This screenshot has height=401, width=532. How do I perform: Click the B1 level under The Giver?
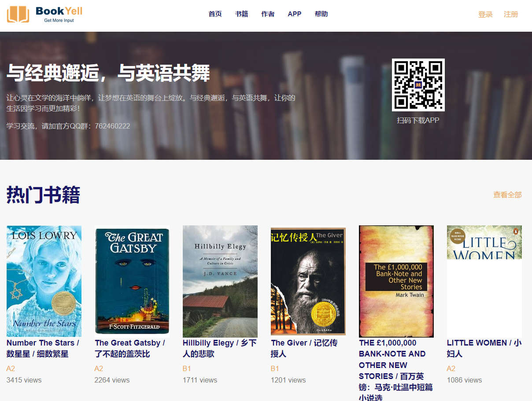(275, 368)
